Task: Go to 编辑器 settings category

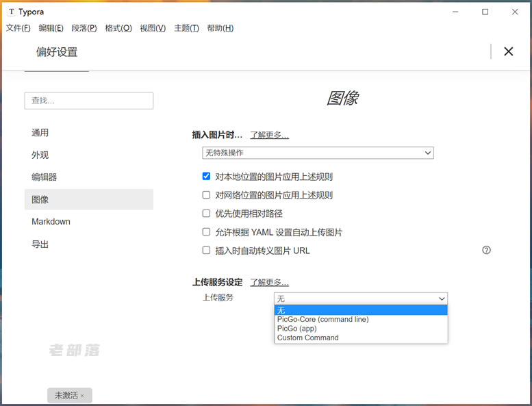Action: pos(89,177)
